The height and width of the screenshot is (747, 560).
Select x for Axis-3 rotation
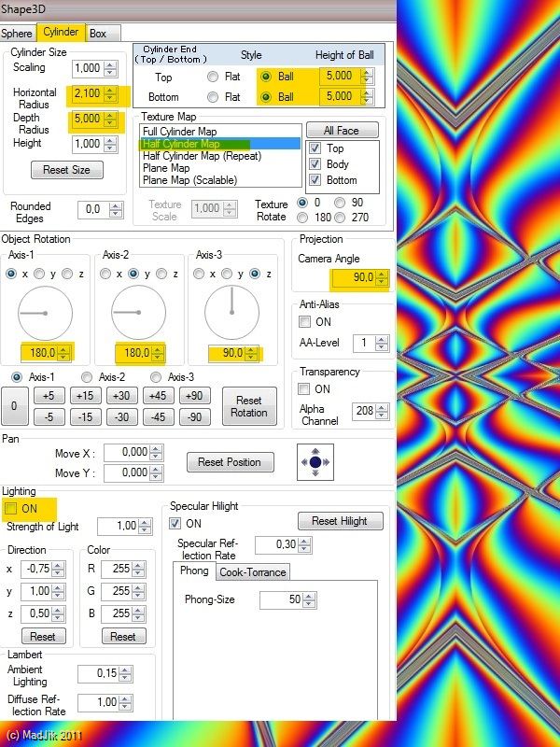199,274
